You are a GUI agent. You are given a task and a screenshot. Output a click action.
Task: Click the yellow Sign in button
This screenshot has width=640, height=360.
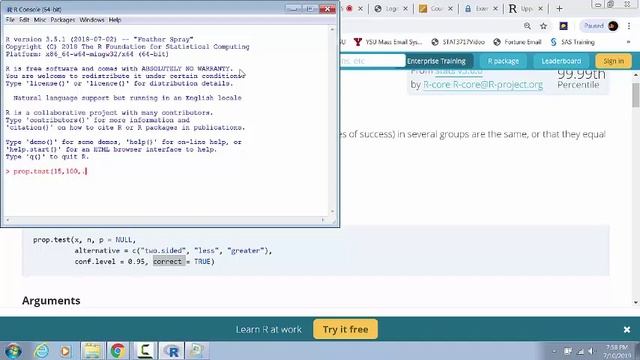613,61
